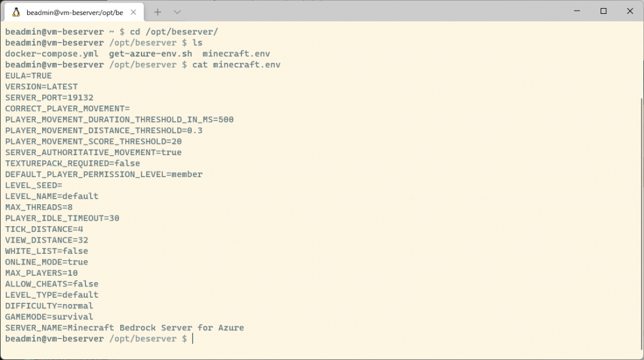The width and height of the screenshot is (644, 360).
Task: Click the SERVER_NAME=Minecraft Bedrock Server line
Action: pyautogui.click(x=125, y=328)
